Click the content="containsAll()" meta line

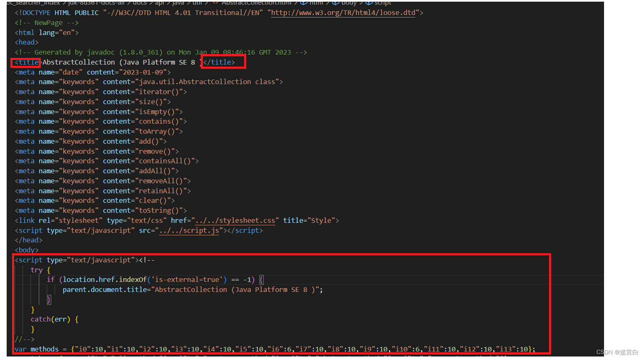click(x=107, y=161)
